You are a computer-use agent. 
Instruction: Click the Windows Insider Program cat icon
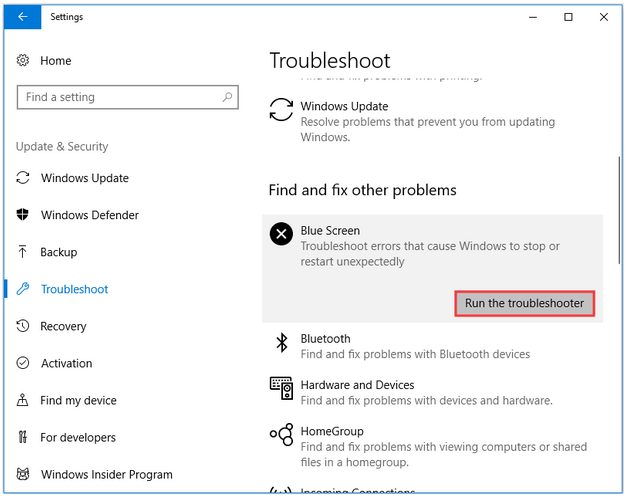pyautogui.click(x=23, y=474)
